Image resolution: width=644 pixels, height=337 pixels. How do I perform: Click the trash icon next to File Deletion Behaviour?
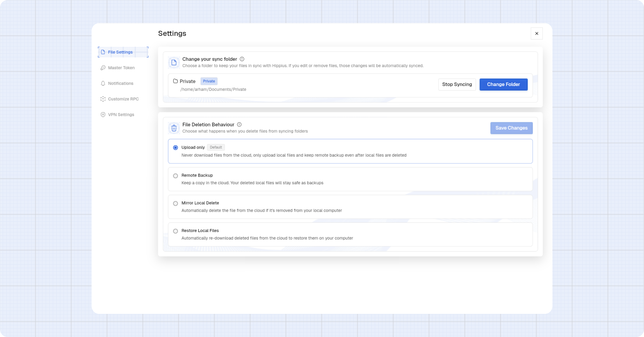[174, 128]
